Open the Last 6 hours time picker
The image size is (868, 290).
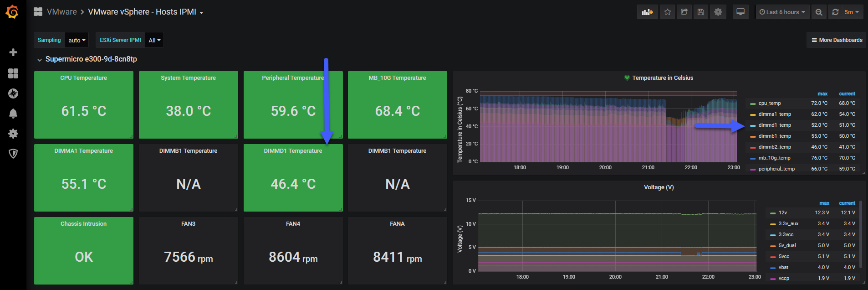pyautogui.click(x=782, y=12)
